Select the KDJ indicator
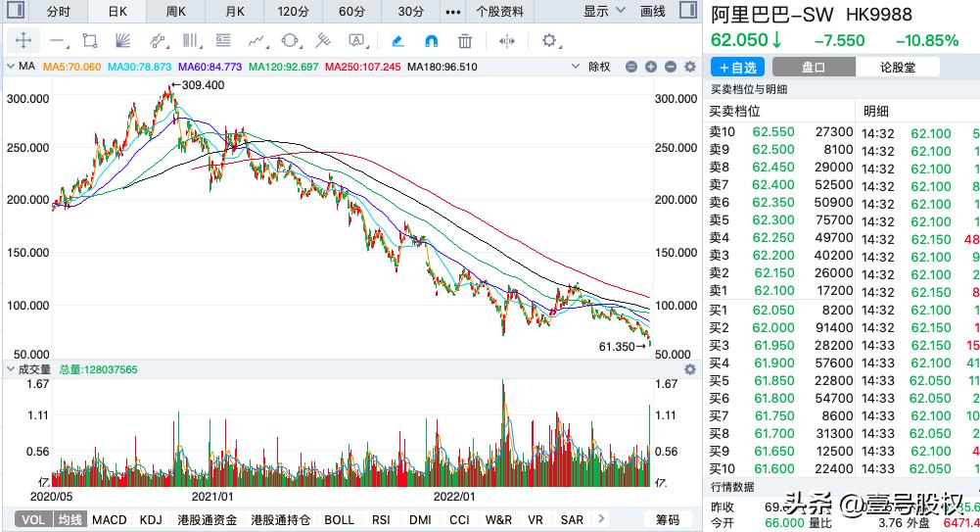980x532 pixels. 151,519
